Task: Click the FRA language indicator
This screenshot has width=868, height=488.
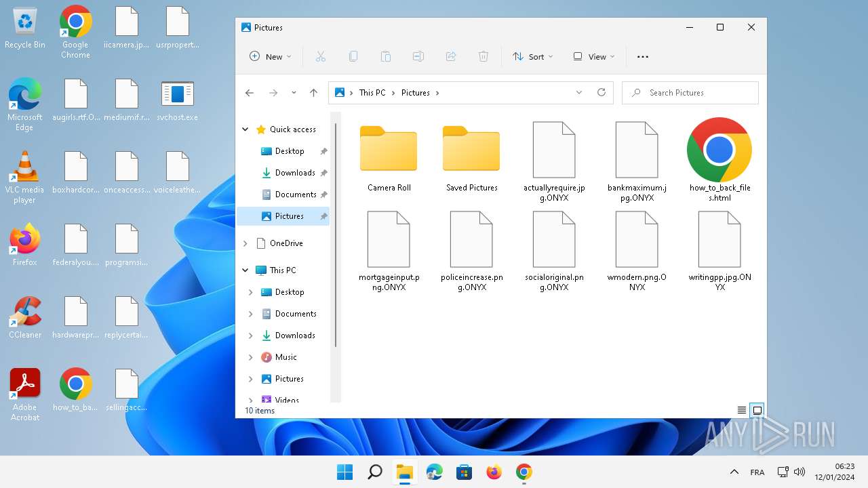Action: 757,472
